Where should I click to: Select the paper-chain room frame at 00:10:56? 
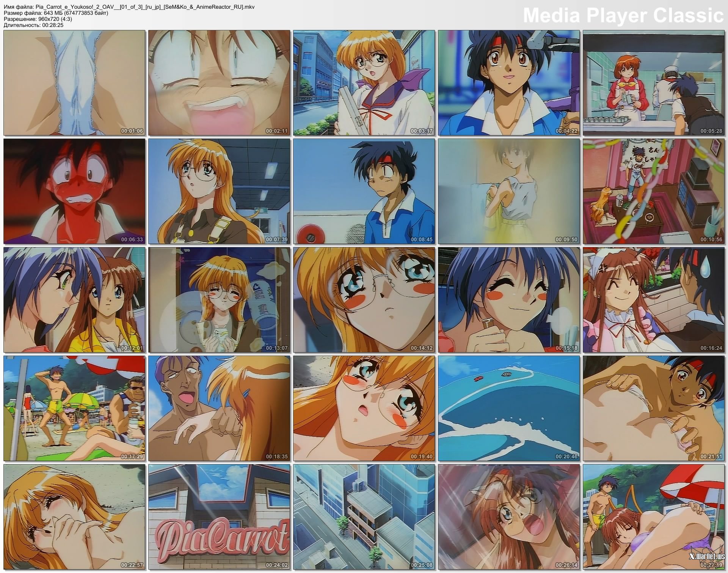[654, 191]
